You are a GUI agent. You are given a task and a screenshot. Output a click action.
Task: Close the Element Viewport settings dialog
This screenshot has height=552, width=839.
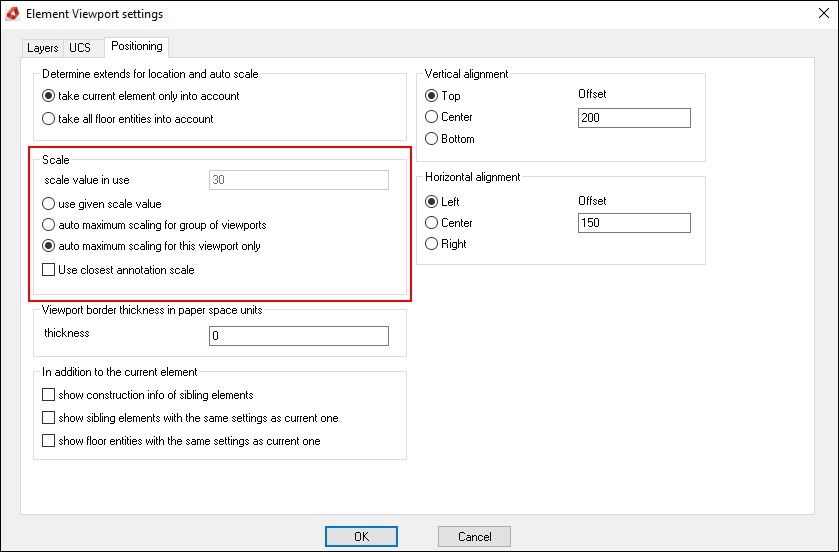point(824,13)
